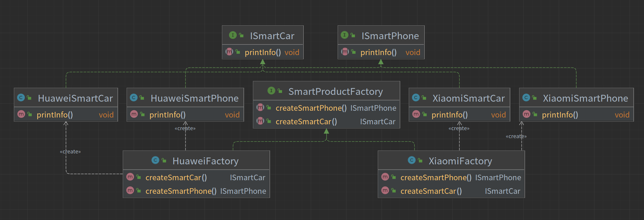Click the method icon of XiaomiSmartCar printInfo()
Viewport: 644px width, 220px height.
(416, 114)
